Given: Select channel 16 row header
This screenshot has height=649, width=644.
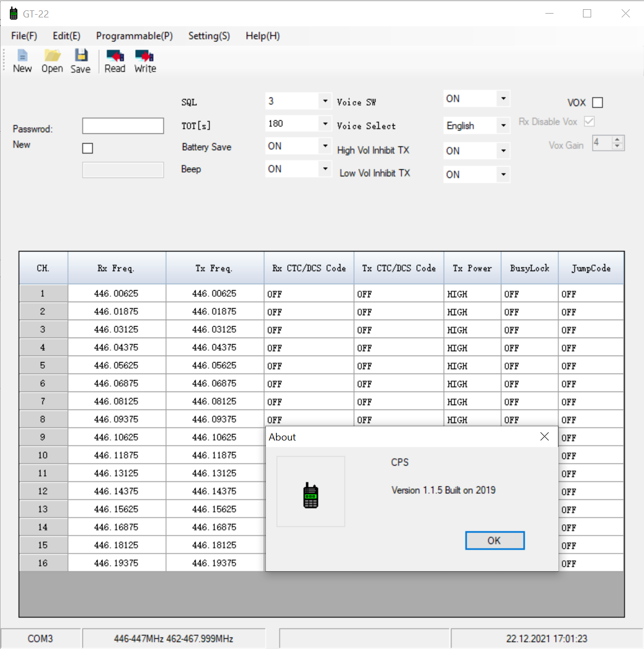Looking at the screenshot, I should (x=43, y=563).
